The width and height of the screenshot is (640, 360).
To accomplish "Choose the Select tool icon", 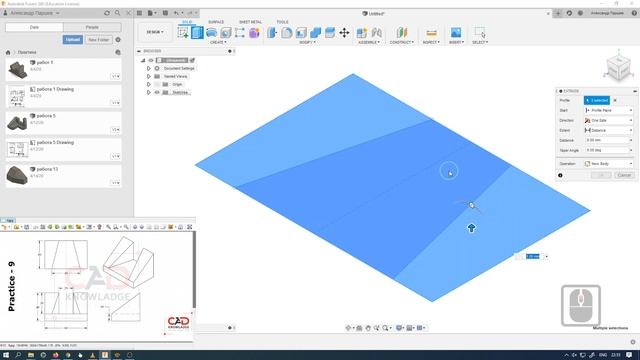I will pyautogui.click(x=480, y=33).
